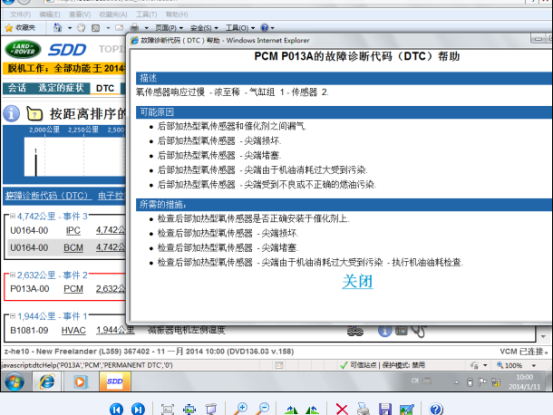The image size is (553, 415).
Task: Open the 工具(T) menu
Action: [x=146, y=14]
